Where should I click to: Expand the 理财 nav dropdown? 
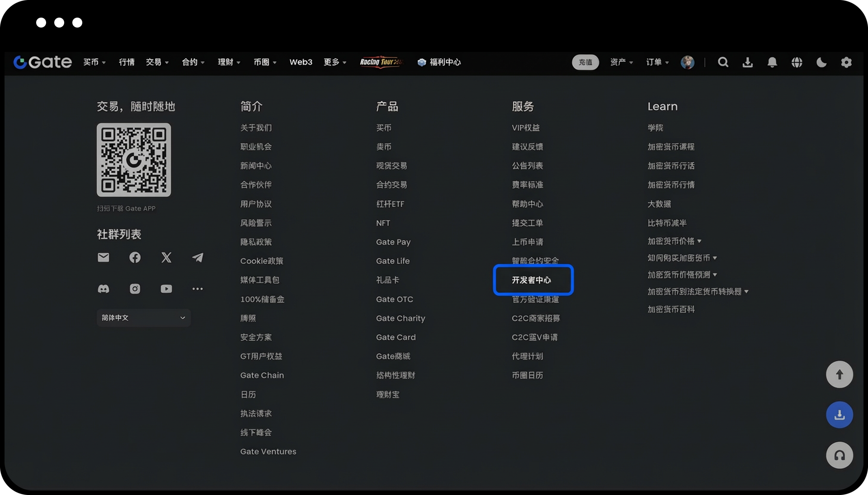(229, 62)
